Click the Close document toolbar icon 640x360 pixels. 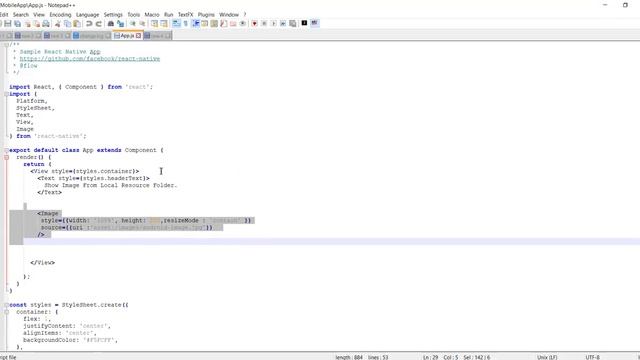click(x=27, y=24)
